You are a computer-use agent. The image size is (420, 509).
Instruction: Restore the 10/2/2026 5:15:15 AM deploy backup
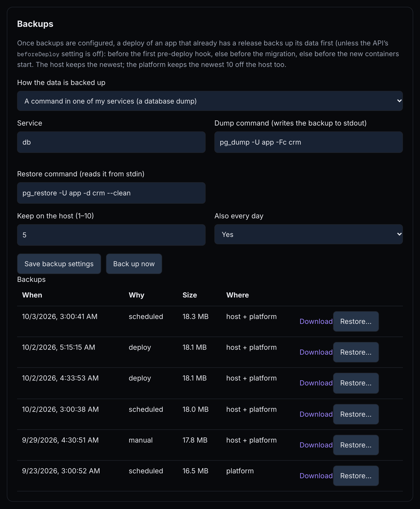tap(356, 352)
